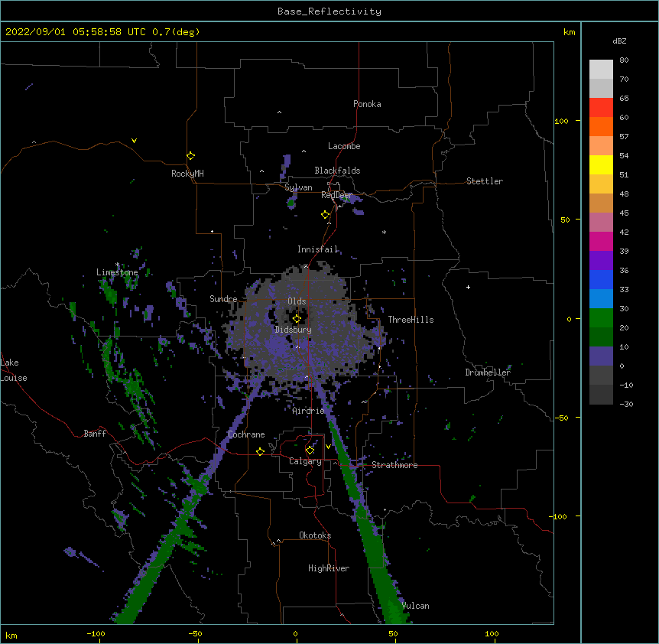The image size is (659, 644).
Task: Click the Didsbury label
Action: coord(294,330)
